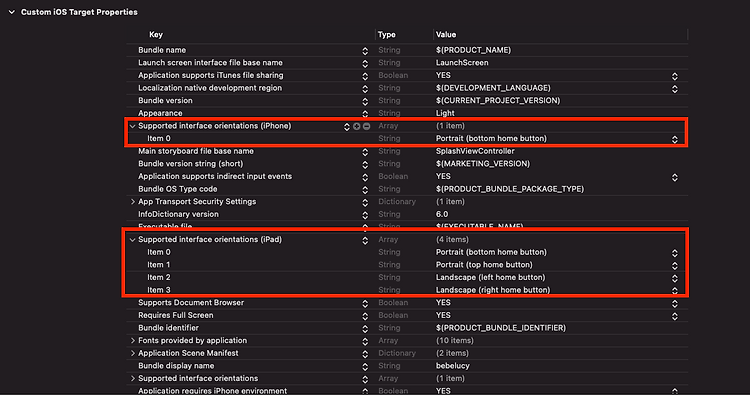Select the bebelucy display name value
The width and height of the screenshot is (750, 395).
(452, 366)
